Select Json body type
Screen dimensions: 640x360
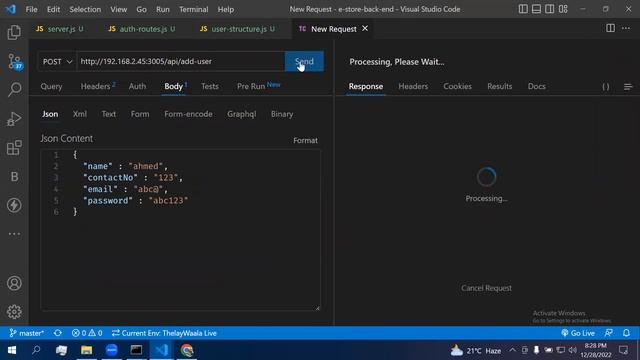(x=50, y=114)
